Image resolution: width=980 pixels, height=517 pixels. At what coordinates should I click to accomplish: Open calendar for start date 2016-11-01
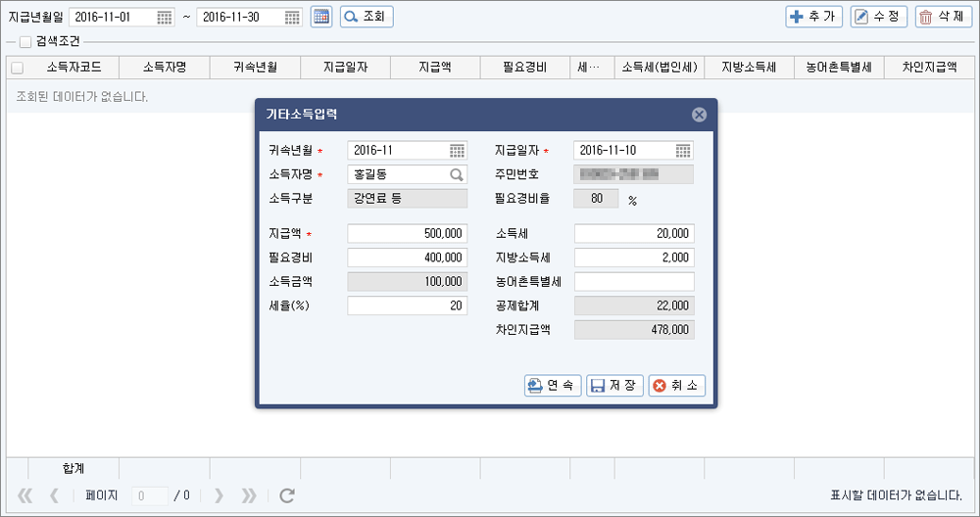[165, 18]
